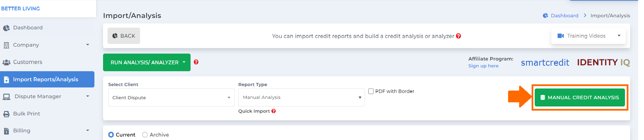The width and height of the screenshot is (644, 140).
Task: Select the Archive radio button
Action: click(x=145, y=135)
